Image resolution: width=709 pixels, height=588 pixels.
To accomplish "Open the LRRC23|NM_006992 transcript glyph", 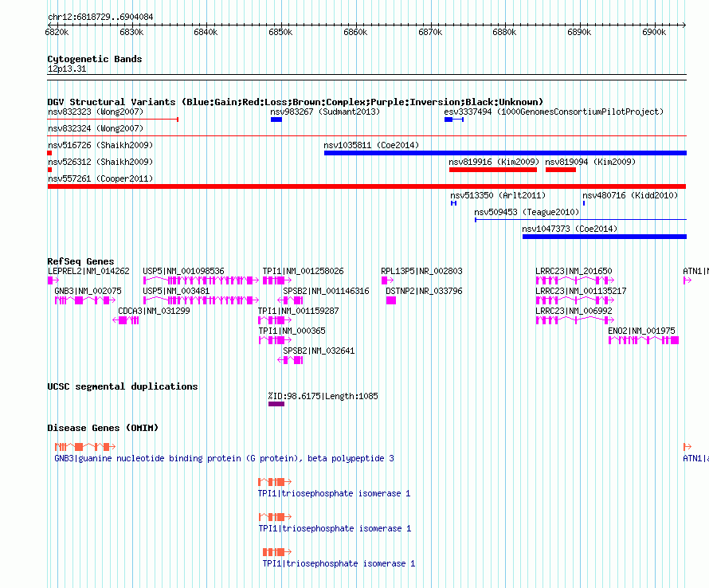I will [x=574, y=320].
